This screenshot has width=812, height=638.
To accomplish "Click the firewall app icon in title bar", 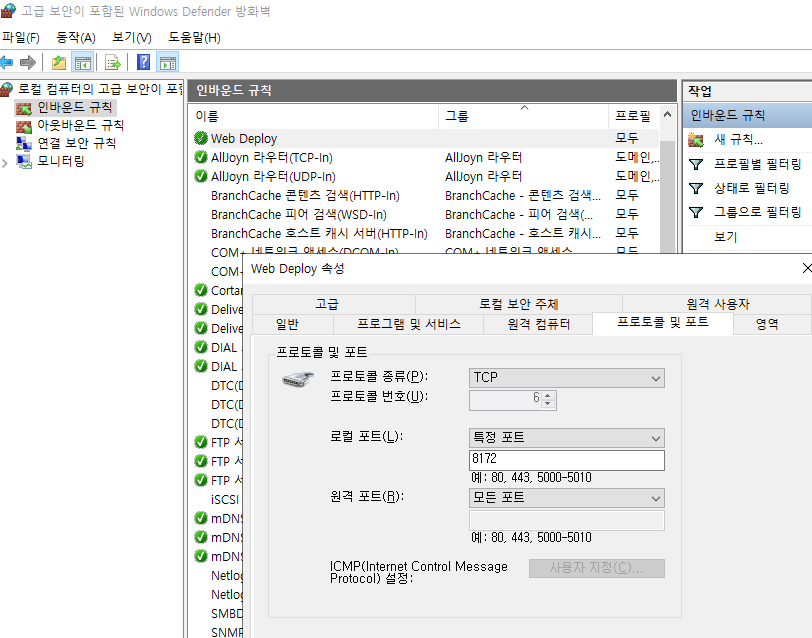I will click(x=8, y=10).
